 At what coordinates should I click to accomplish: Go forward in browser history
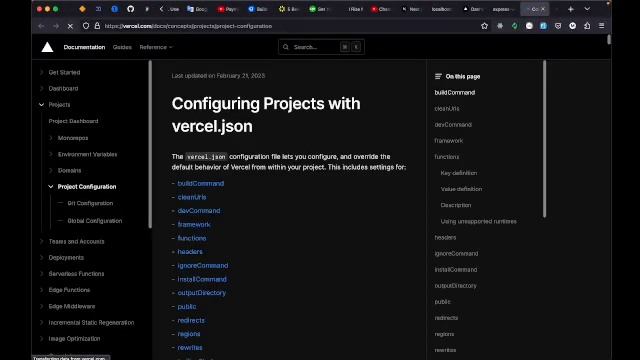tap(56, 26)
